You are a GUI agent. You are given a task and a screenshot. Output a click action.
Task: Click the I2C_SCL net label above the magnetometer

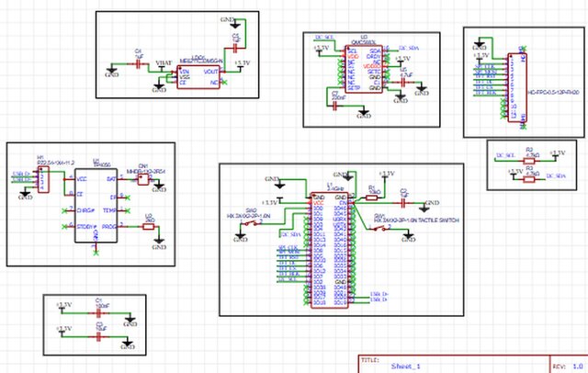click(324, 38)
